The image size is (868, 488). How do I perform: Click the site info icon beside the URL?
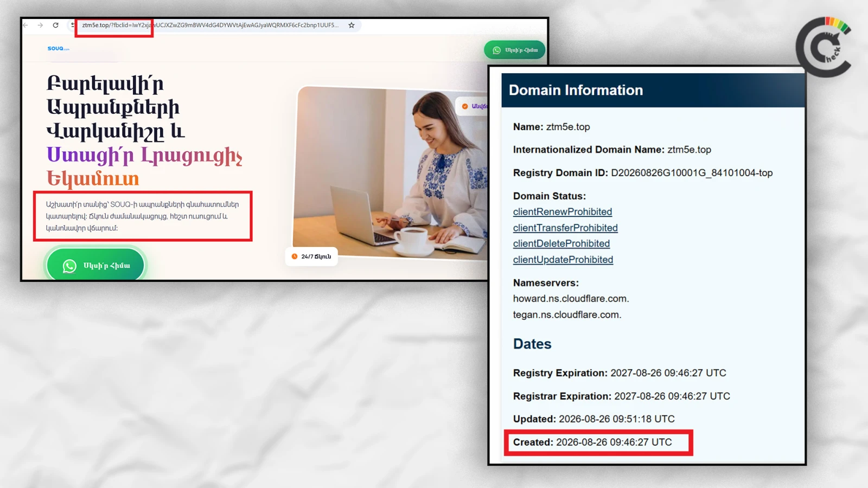[x=73, y=25]
